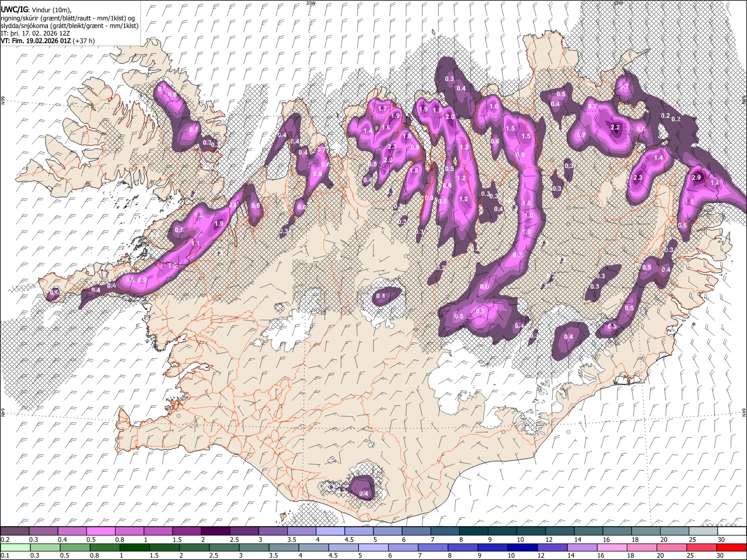Select the 2.2 snowfall maximum in the northeast

coord(615,127)
